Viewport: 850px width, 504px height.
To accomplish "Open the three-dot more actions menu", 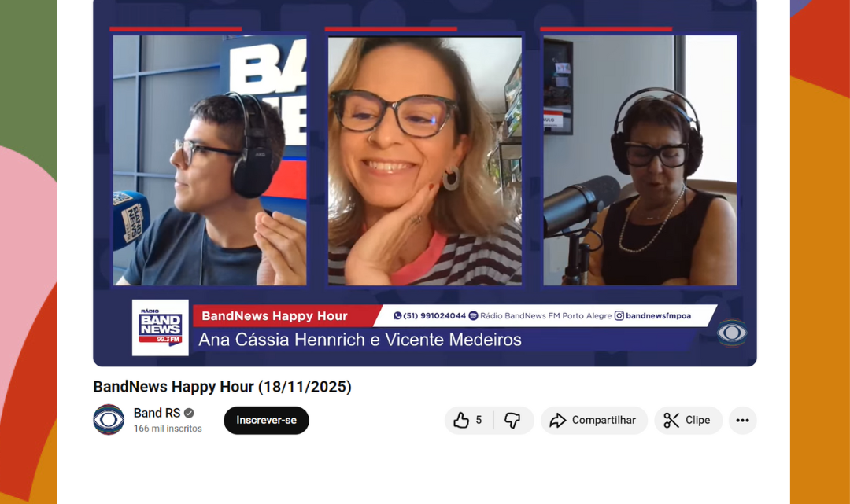I will tap(742, 420).
